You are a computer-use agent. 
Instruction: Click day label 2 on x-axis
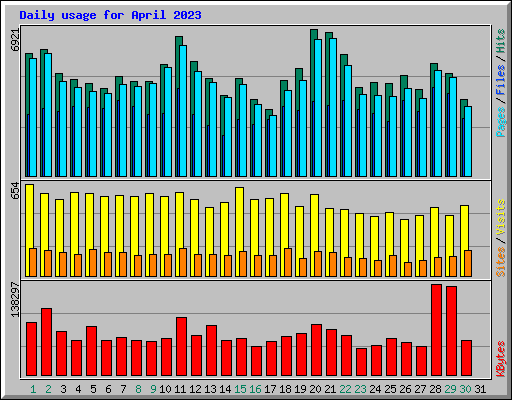[48, 389]
